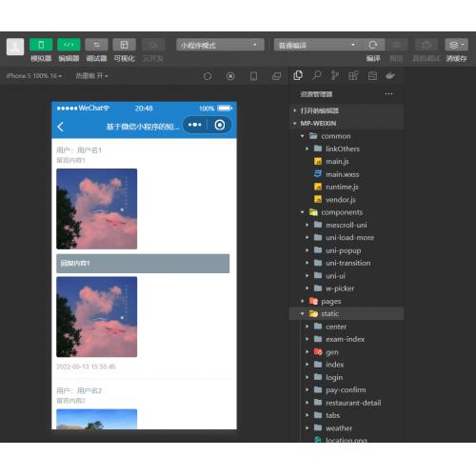This screenshot has height=476, width=476.
Task: Open resource manager more options dots
Action: pyautogui.click(x=388, y=94)
